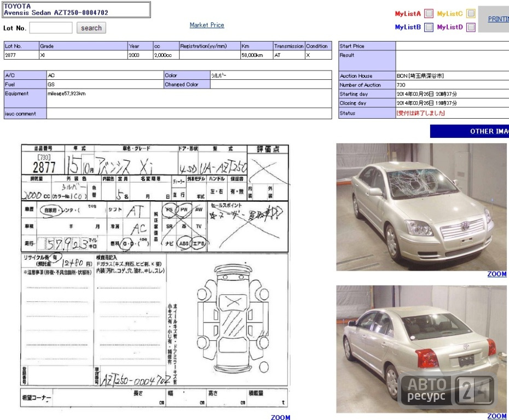Select the Starting day date value

pyautogui.click(x=426, y=94)
